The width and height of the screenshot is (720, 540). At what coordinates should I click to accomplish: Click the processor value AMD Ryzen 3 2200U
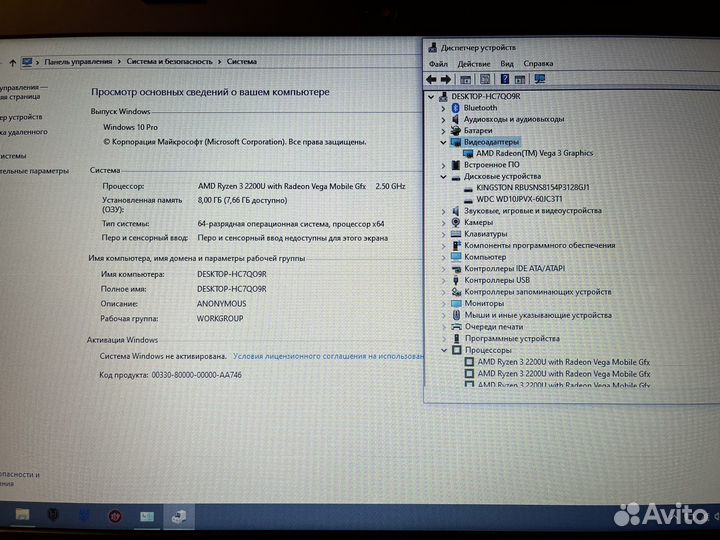pos(282,186)
